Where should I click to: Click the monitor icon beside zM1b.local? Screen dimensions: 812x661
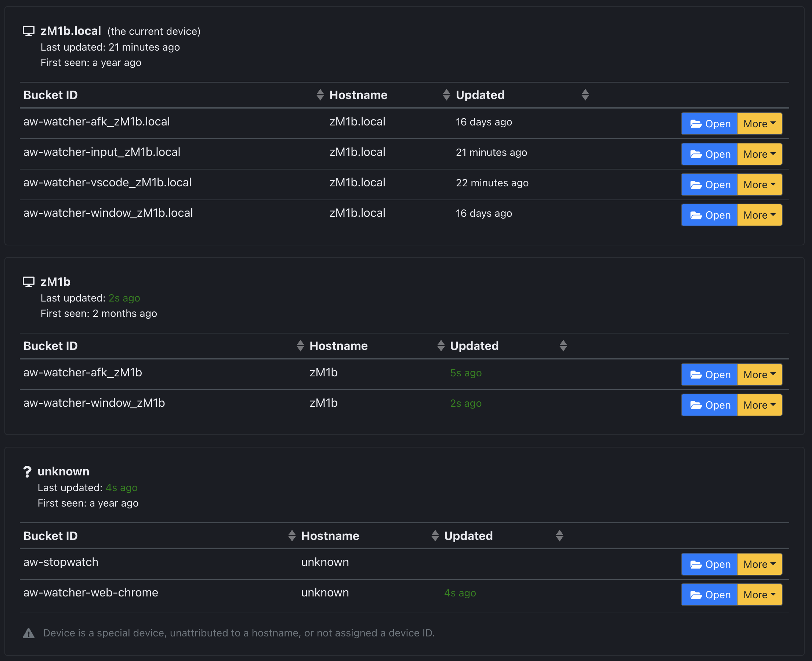pos(29,31)
